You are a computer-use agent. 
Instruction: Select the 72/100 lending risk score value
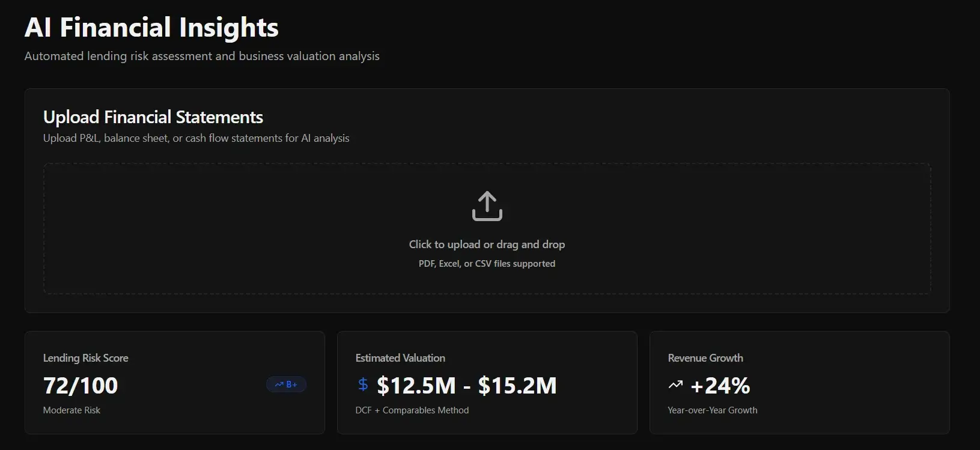[x=81, y=386]
